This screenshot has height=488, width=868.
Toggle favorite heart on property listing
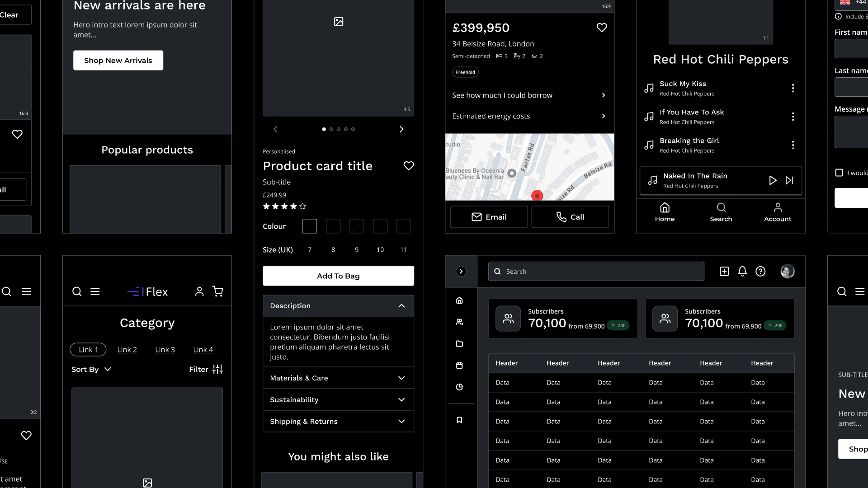[x=602, y=28]
